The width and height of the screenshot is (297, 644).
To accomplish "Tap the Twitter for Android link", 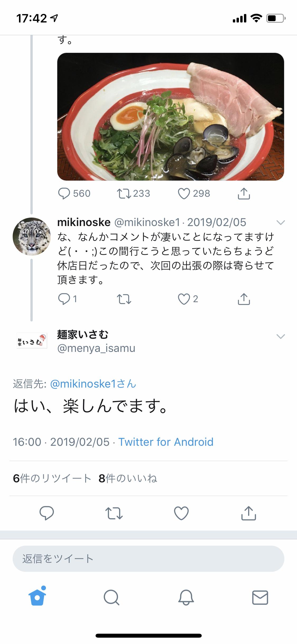I will (166, 442).
